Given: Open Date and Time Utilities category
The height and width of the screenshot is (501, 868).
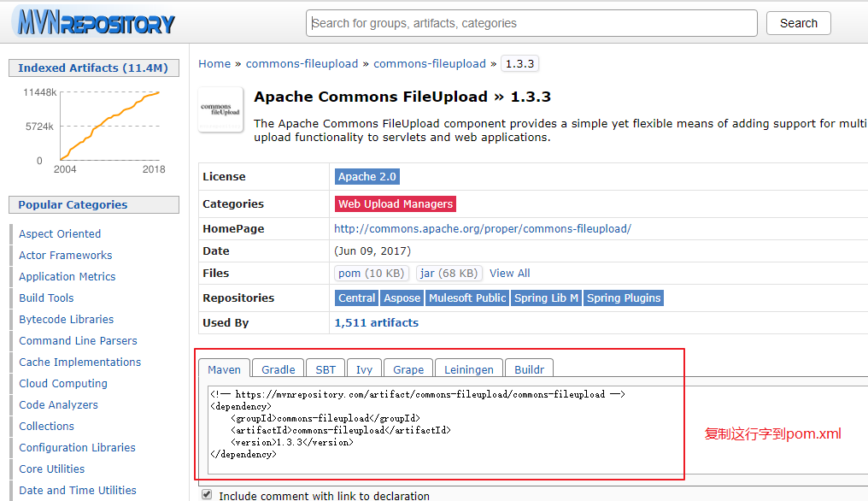Looking at the screenshot, I should coord(78,491).
